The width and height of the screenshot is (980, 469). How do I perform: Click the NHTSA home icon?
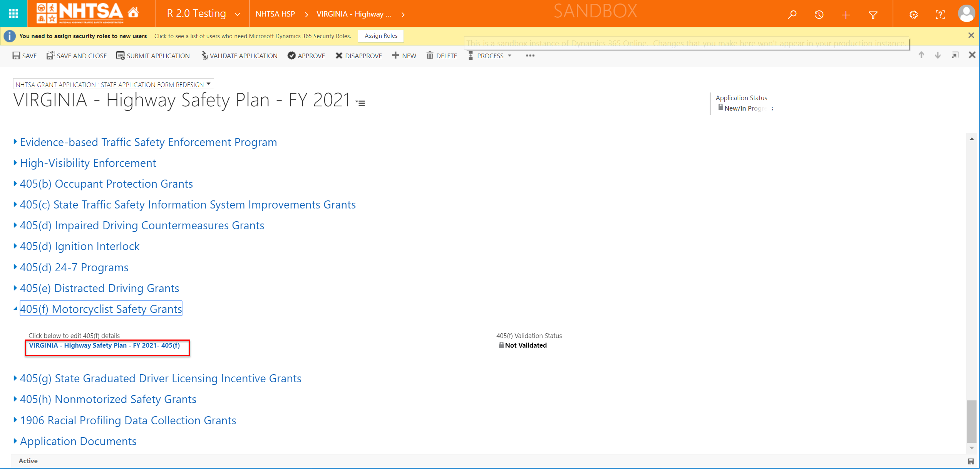[x=133, y=13]
